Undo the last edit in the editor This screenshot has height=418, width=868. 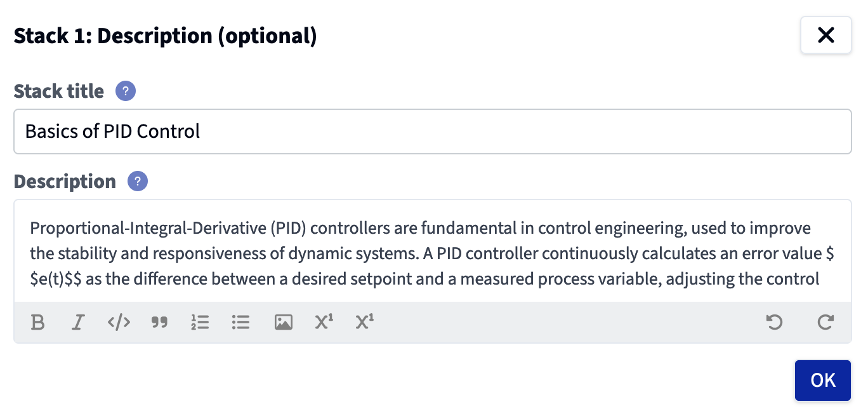pos(774,323)
